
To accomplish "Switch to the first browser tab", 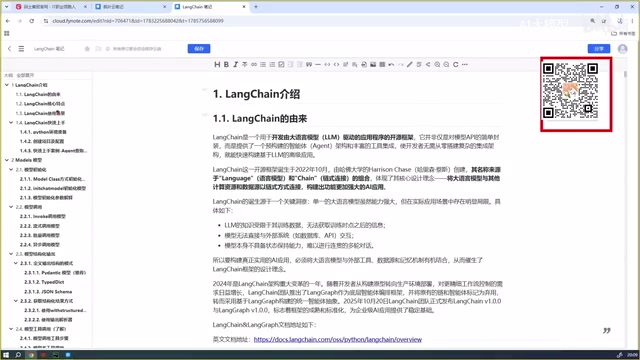I will point(51,7).
